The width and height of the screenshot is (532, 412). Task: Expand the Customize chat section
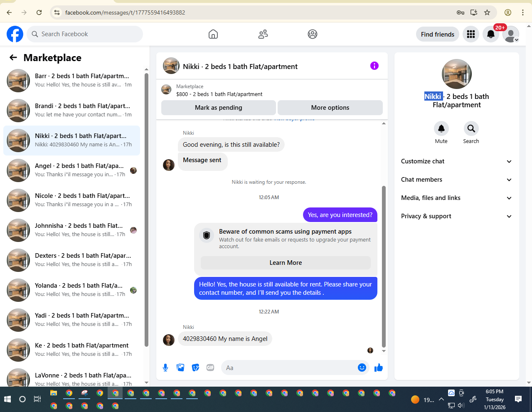457,161
